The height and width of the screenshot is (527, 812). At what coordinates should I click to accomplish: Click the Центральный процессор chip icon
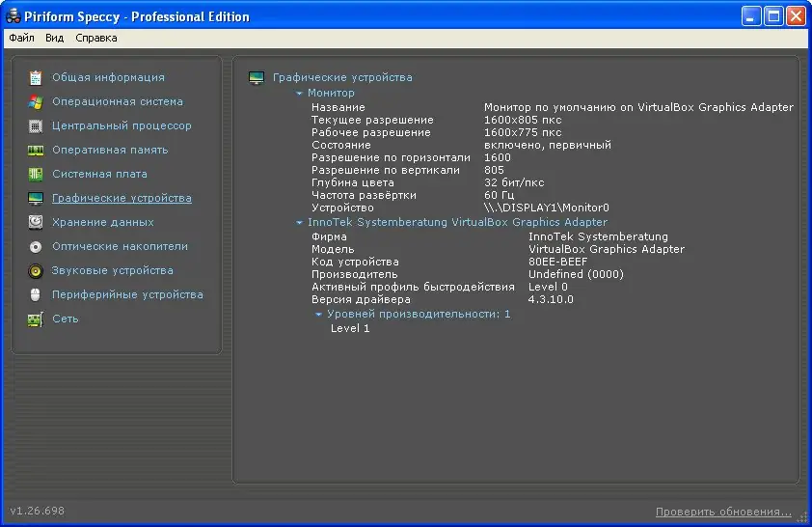pyautogui.click(x=36, y=125)
